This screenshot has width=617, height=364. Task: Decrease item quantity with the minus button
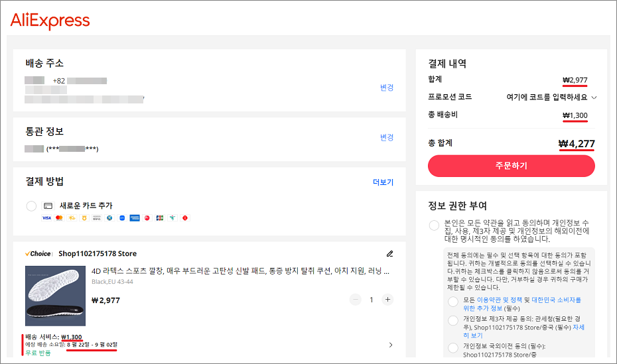356,300
